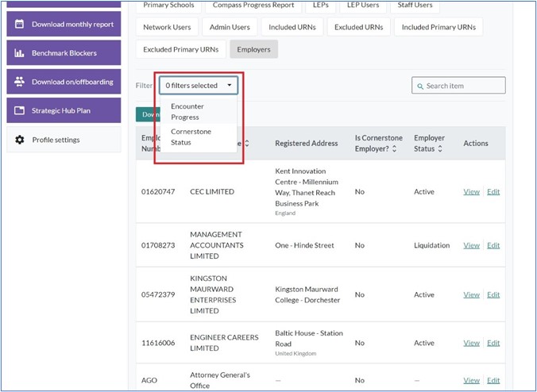Image resolution: width=537 pixels, height=392 pixels.
Task: Click the Download on/offboarding people icon
Action: coord(20,82)
